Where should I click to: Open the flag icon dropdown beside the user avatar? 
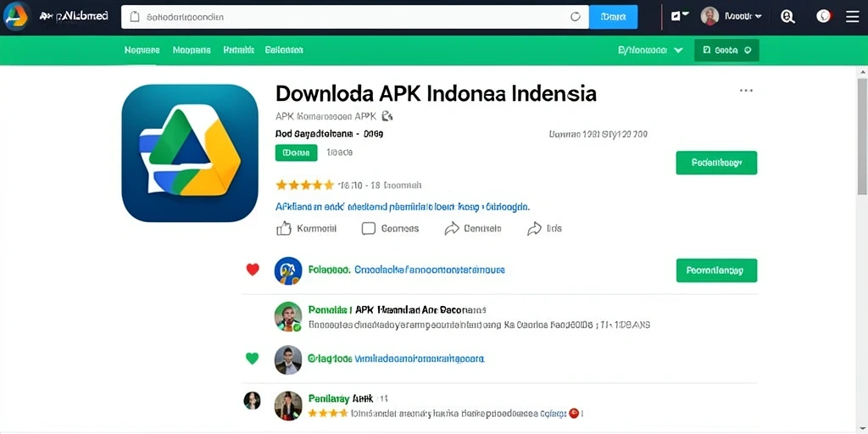680,16
